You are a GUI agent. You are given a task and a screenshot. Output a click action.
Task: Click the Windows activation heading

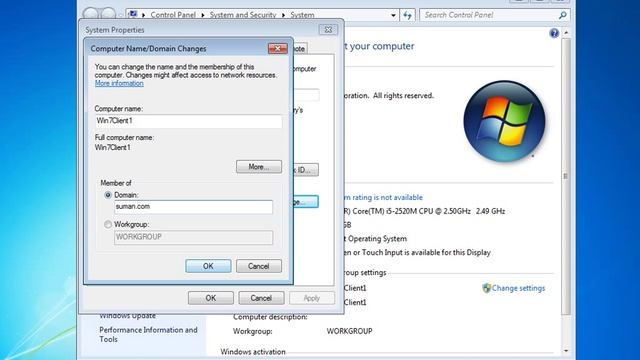pyautogui.click(x=253, y=352)
